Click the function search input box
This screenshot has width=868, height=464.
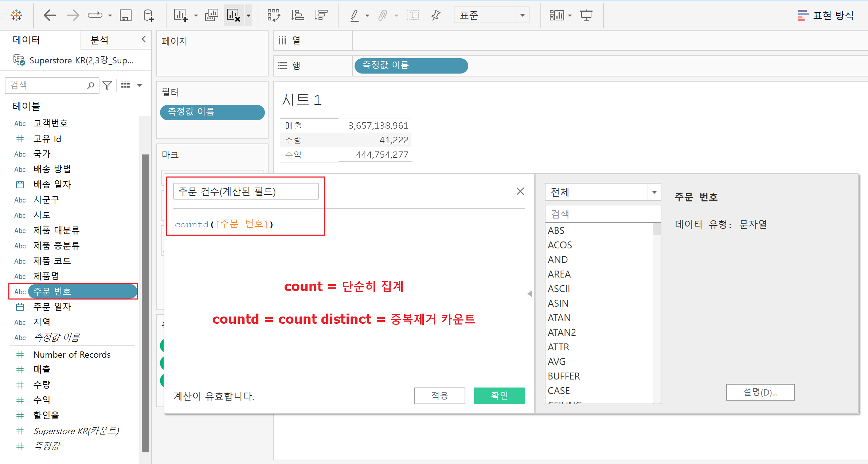point(602,214)
